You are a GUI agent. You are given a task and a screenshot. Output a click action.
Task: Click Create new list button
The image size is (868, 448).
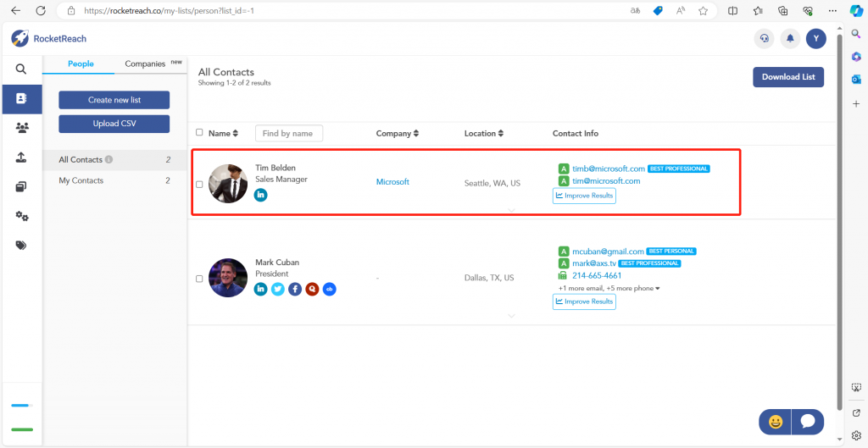pos(114,100)
